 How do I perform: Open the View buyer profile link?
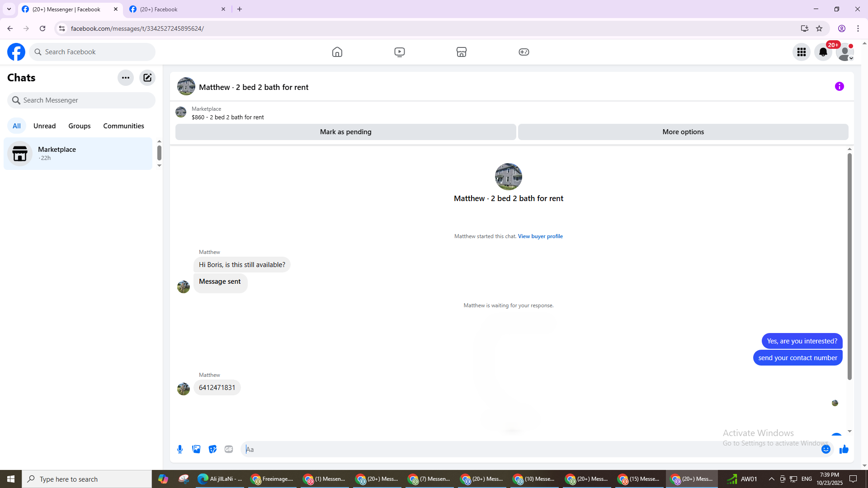click(540, 236)
